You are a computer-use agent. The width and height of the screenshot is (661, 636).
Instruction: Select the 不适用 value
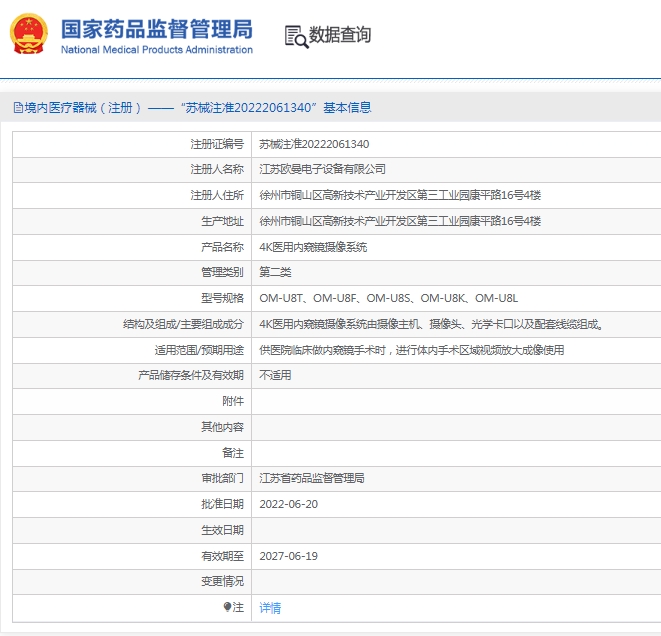pyautogui.click(x=275, y=376)
